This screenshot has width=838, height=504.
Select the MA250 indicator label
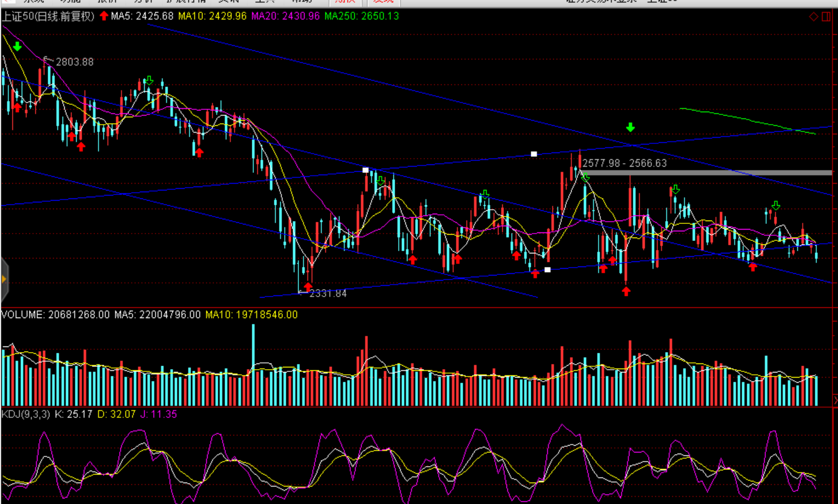click(362, 16)
